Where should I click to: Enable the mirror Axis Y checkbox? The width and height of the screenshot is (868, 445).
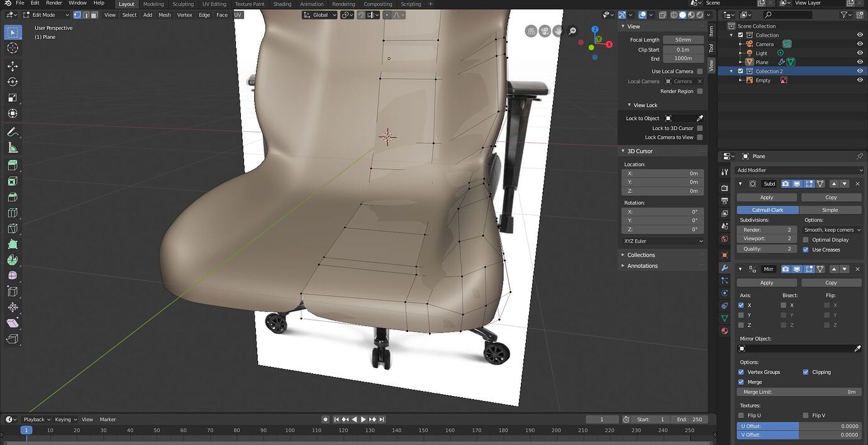tap(741, 315)
